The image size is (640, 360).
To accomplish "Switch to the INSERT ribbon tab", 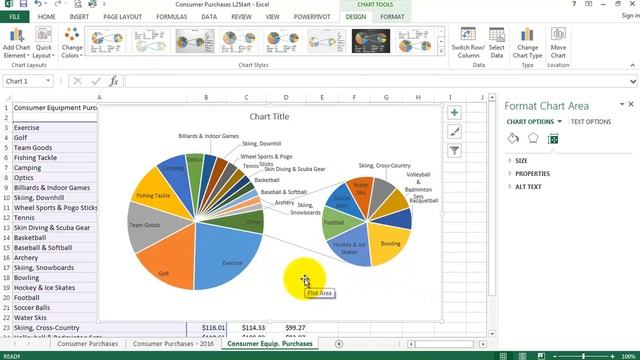I will click(x=79, y=17).
